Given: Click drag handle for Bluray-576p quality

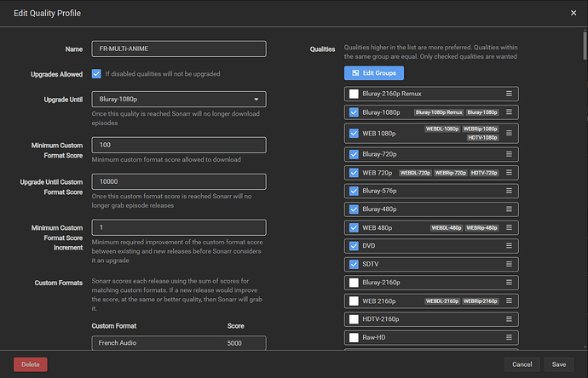Looking at the screenshot, I should (x=509, y=191).
